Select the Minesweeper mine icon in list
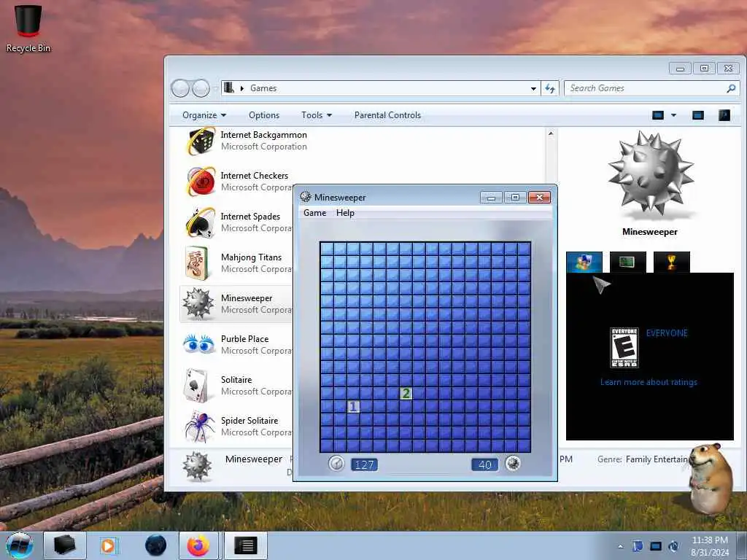747x560 pixels. 198,303
